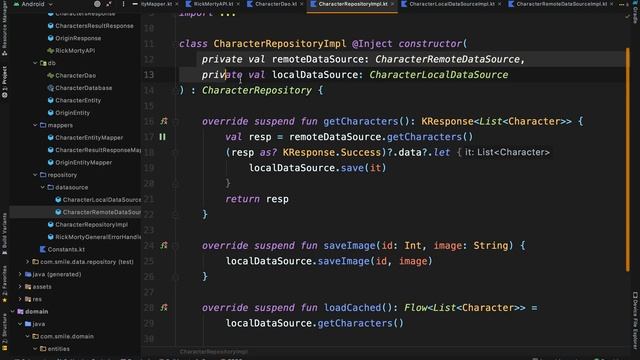Open CharacterResultResponseMapper in tree
640x360 pixels.
pos(98,150)
